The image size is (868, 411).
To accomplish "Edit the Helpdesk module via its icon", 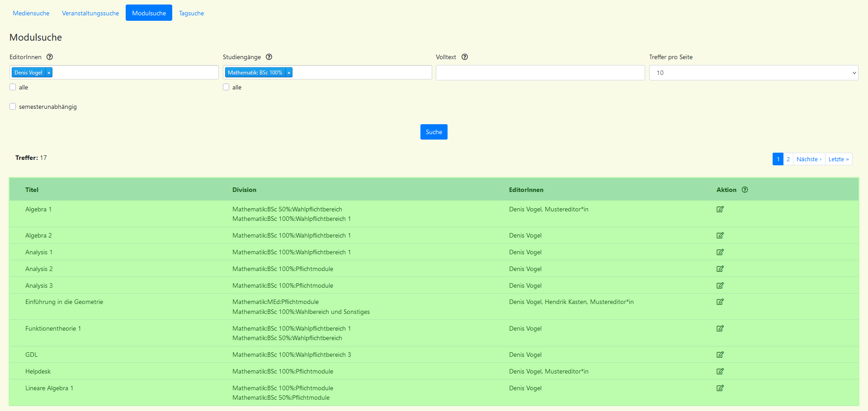I will (x=720, y=371).
